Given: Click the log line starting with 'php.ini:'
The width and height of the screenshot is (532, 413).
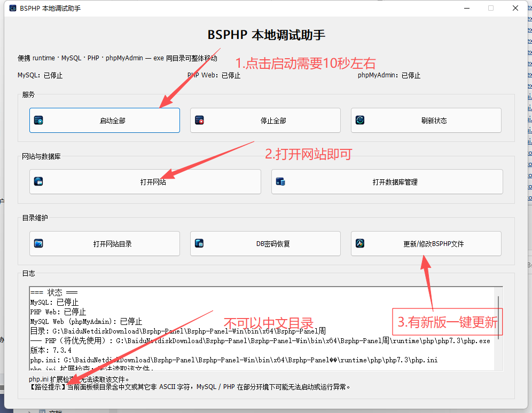Looking at the screenshot, I should [x=234, y=360].
